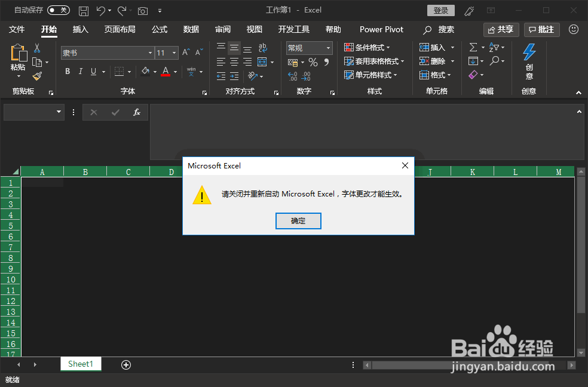Select the Sheet1 tab
The image size is (588, 387).
click(x=81, y=364)
